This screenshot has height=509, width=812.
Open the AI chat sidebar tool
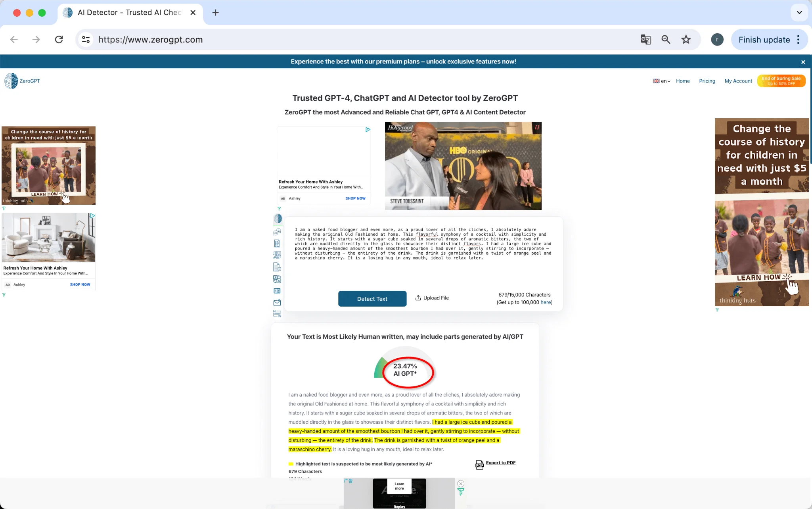277,232
